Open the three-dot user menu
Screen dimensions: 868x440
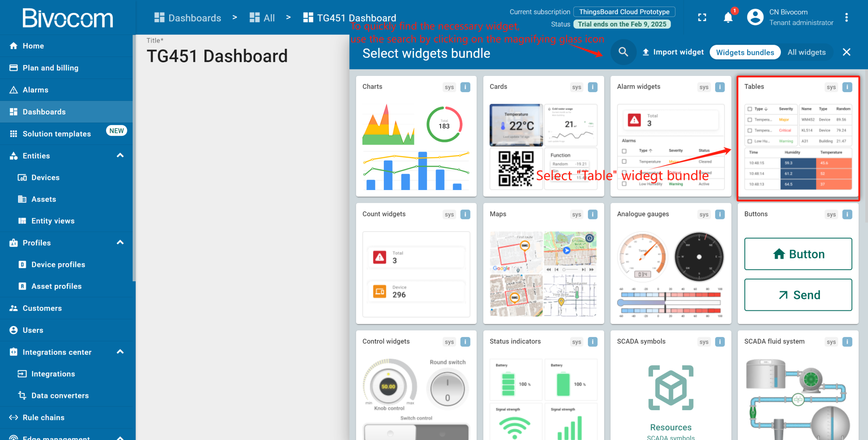pos(846,17)
